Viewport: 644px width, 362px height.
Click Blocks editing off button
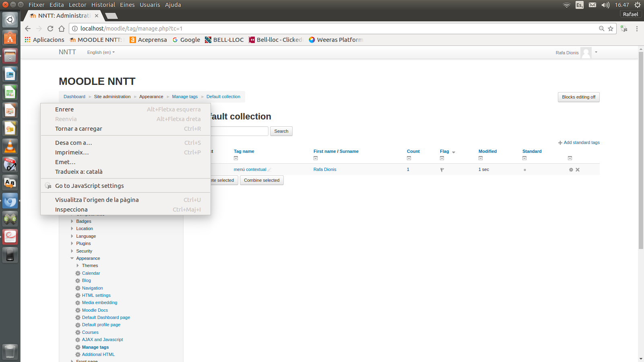[579, 97]
